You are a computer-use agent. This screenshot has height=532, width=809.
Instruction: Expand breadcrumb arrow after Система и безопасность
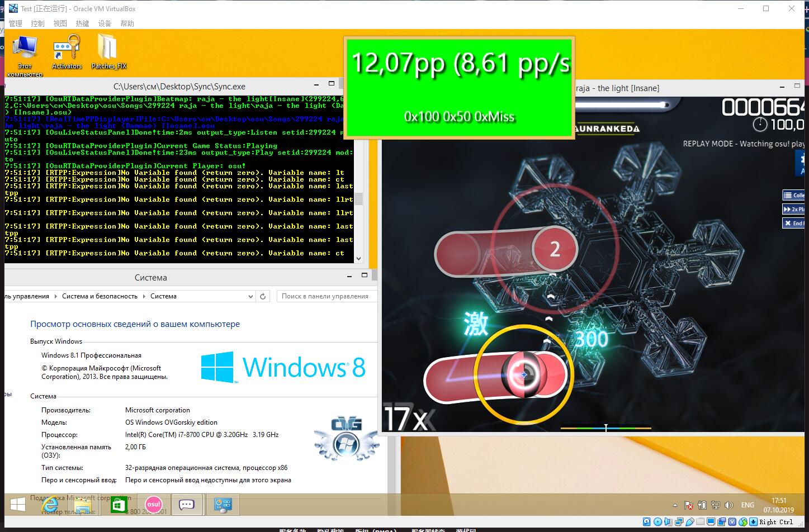tap(144, 296)
